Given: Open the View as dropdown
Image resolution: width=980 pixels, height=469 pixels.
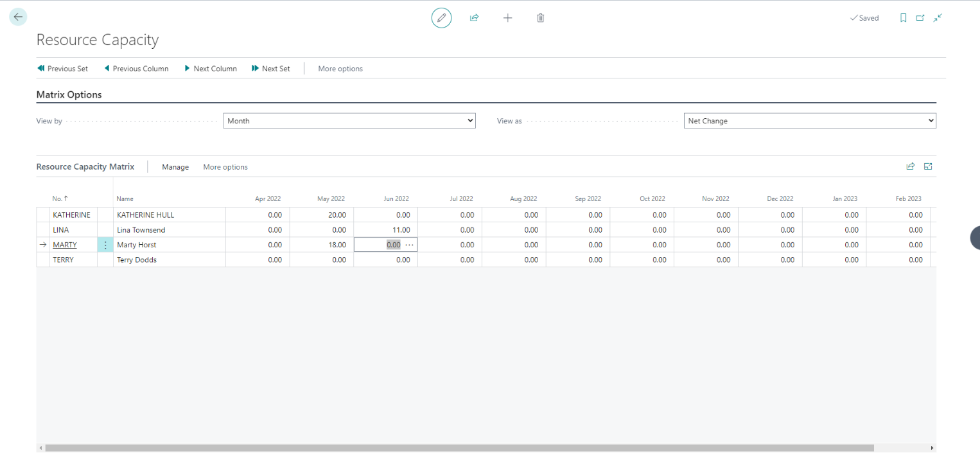Looking at the screenshot, I should click(x=809, y=121).
